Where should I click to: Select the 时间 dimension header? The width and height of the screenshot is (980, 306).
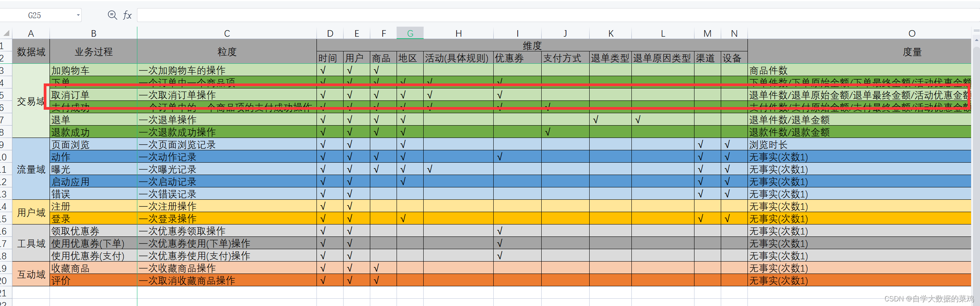[x=330, y=58]
